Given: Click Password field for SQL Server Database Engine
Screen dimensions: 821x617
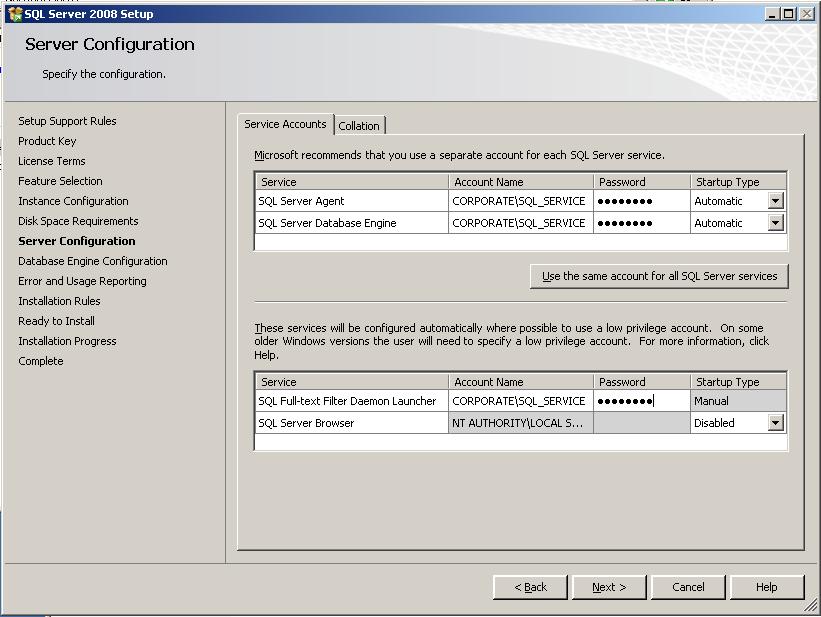Looking at the screenshot, I should tap(641, 223).
